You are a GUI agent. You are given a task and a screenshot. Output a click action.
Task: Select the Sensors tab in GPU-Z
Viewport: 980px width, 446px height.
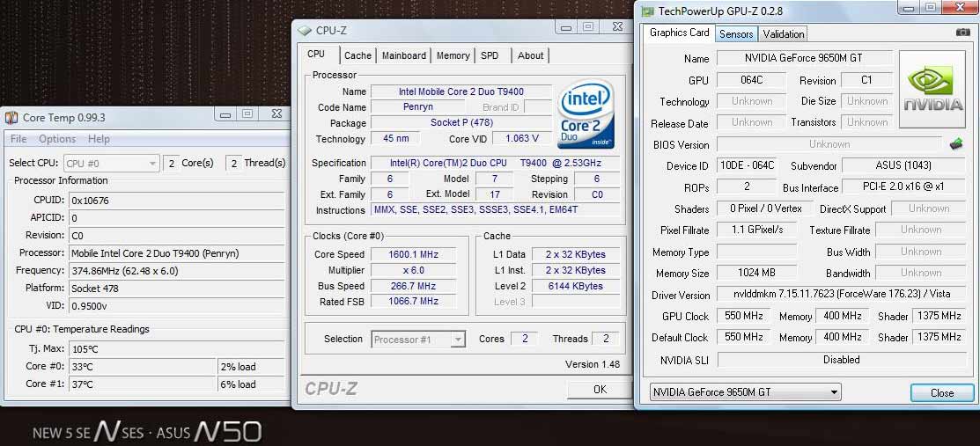point(736,33)
